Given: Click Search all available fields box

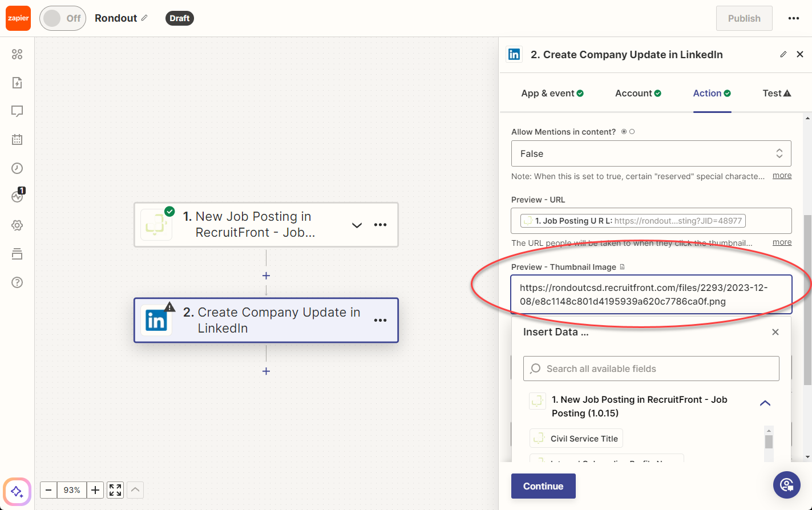Looking at the screenshot, I should pyautogui.click(x=651, y=369).
